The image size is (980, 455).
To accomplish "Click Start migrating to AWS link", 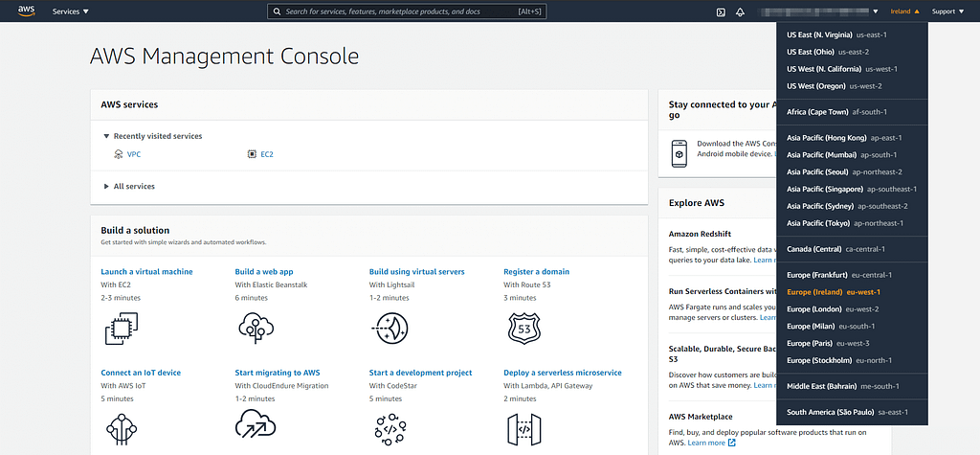I will pyautogui.click(x=278, y=373).
